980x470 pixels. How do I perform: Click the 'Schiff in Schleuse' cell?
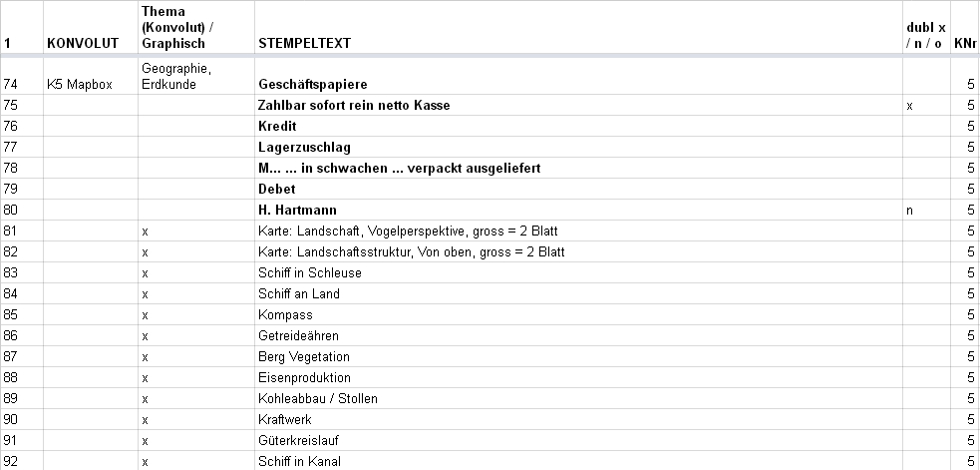tap(578, 272)
